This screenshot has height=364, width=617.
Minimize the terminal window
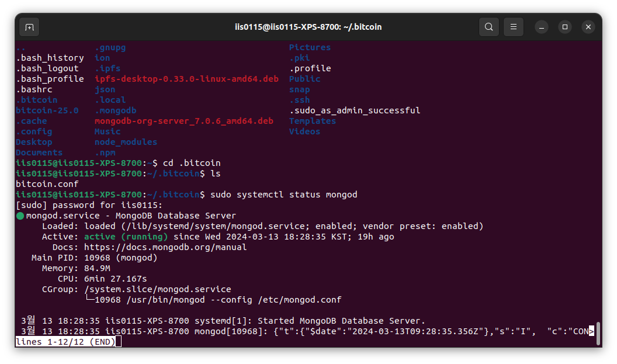pos(542,27)
